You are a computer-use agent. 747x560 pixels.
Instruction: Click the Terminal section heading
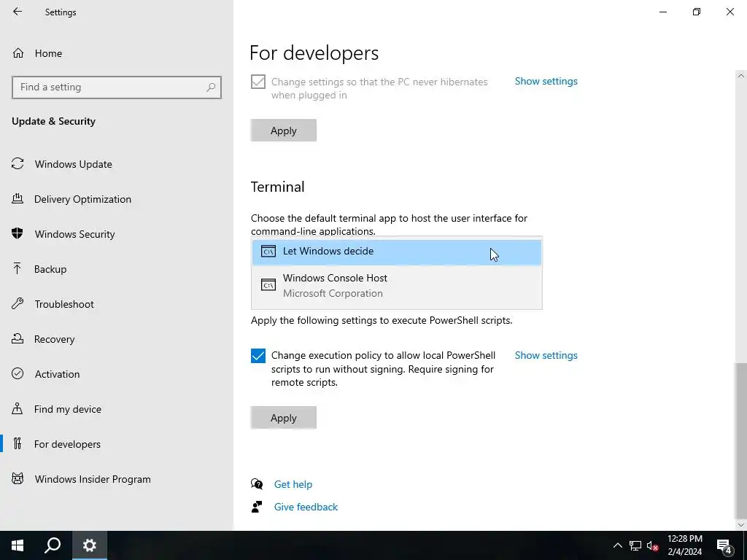[x=278, y=187]
